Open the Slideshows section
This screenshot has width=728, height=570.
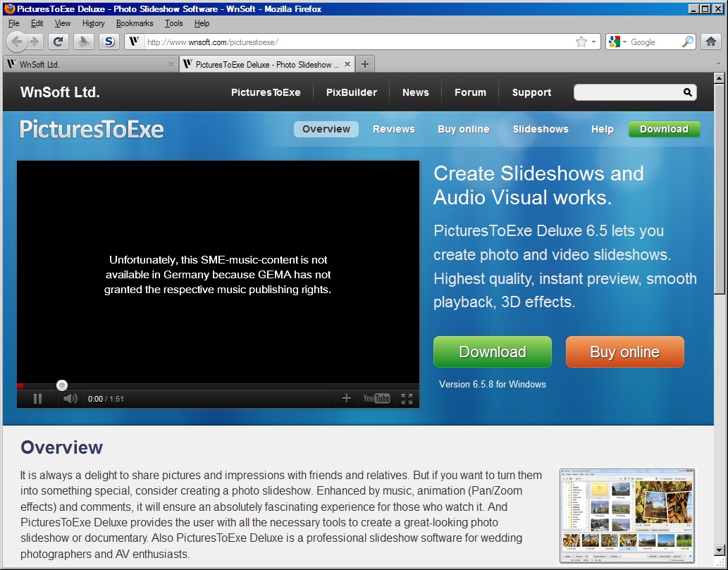tap(541, 129)
